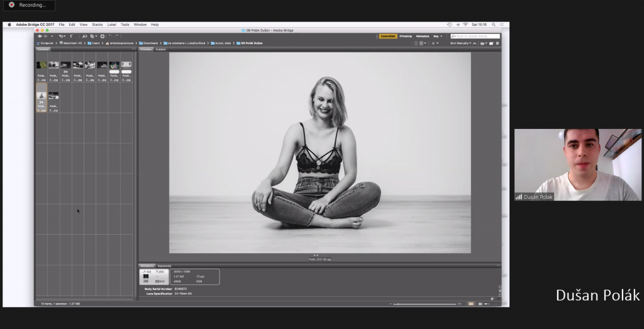This screenshot has height=329, width=644.
Task: Click Computer in path bar
Action: 45,43
